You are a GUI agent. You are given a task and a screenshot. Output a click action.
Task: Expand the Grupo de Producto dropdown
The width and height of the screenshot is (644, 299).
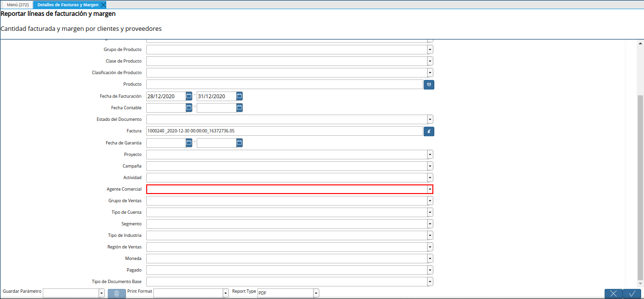tap(430, 50)
